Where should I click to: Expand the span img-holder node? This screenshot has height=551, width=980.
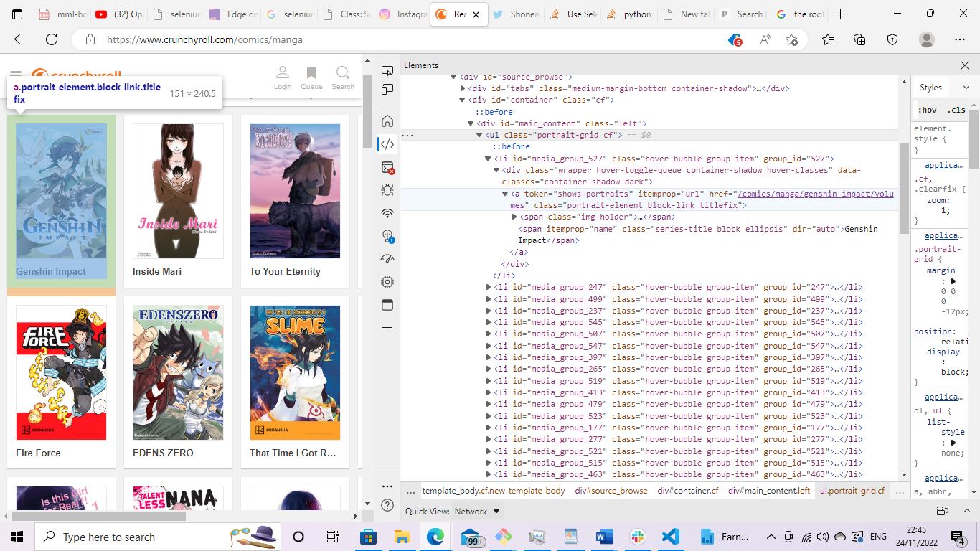(x=514, y=217)
